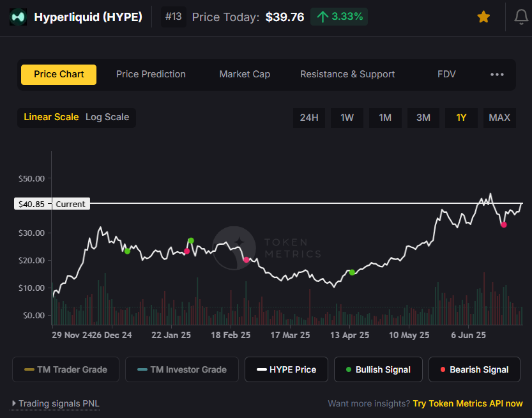Set chart range to 24H
The width and height of the screenshot is (532, 418).
pyautogui.click(x=309, y=118)
